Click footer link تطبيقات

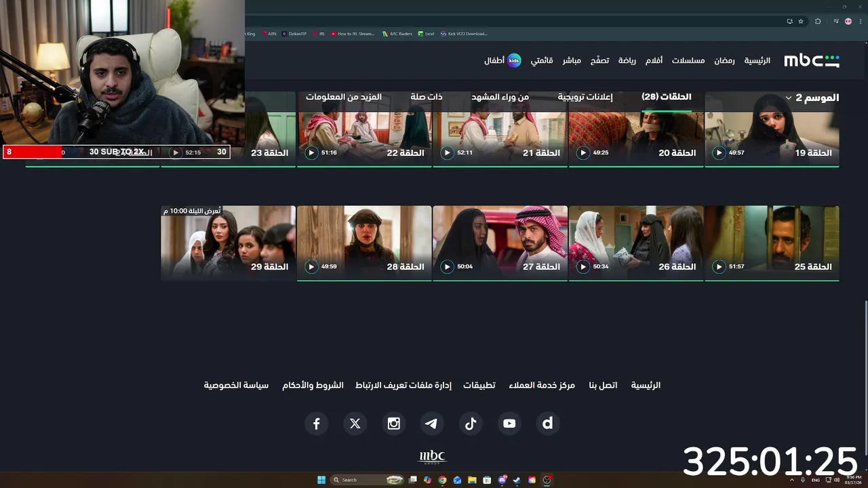[479, 385]
